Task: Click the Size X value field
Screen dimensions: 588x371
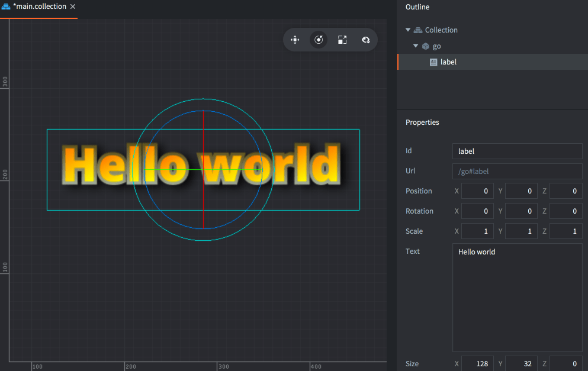Action: point(477,364)
